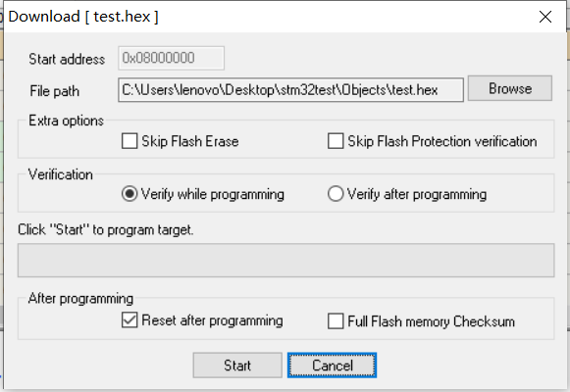
Task: Enable Skip Flash Erase option
Action: point(130,141)
